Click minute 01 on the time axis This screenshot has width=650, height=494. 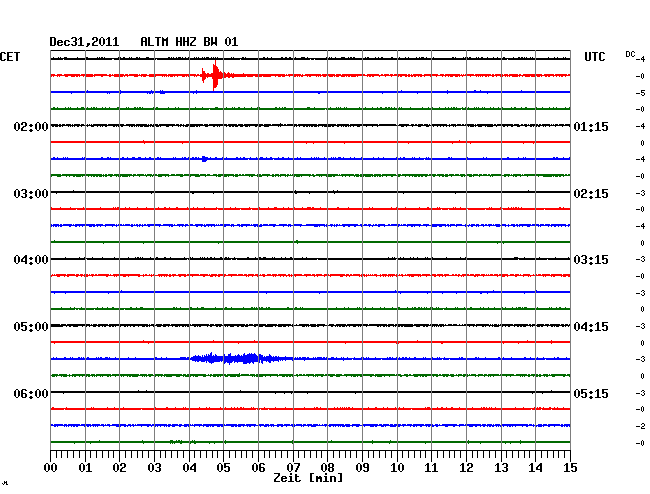point(85,467)
